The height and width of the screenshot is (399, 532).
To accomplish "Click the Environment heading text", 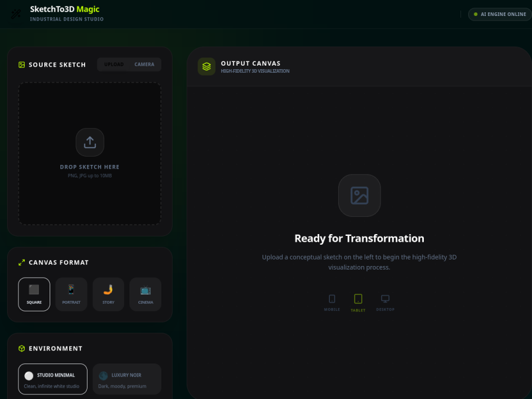I will [56, 348].
